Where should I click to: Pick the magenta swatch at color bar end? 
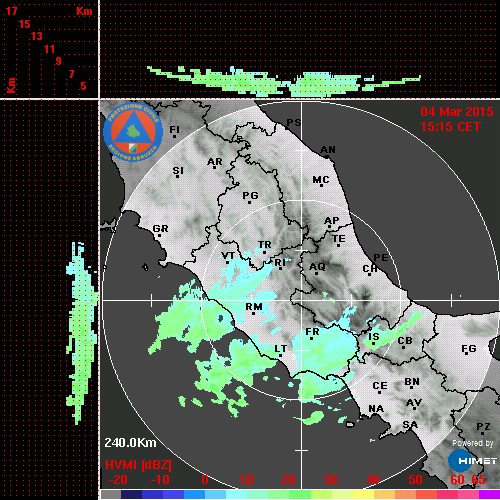pos(489,494)
